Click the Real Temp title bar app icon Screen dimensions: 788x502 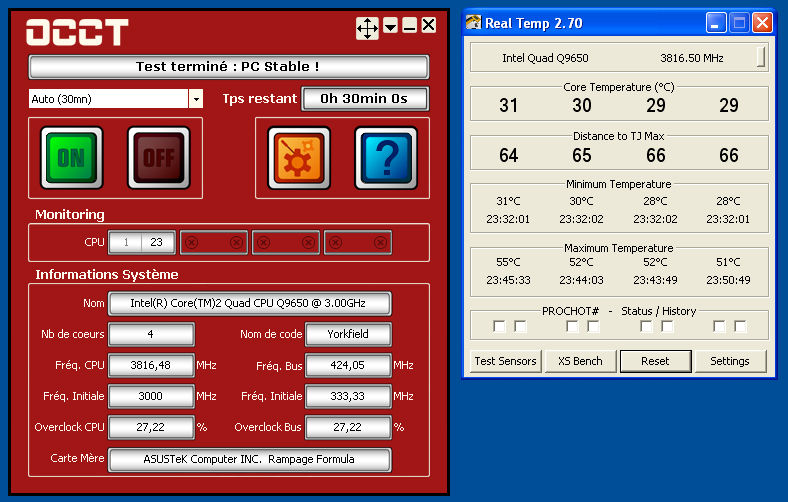coord(473,22)
